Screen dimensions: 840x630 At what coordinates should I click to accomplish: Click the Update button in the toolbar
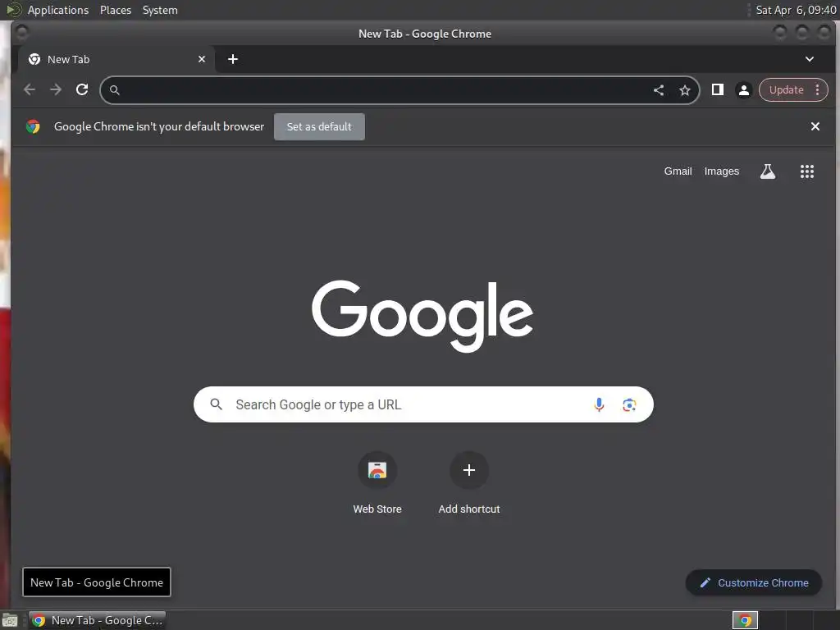click(x=787, y=90)
